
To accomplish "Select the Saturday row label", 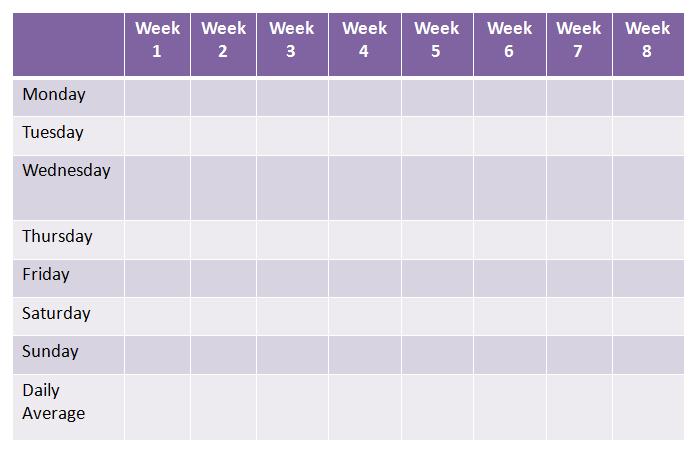I will (56, 314).
